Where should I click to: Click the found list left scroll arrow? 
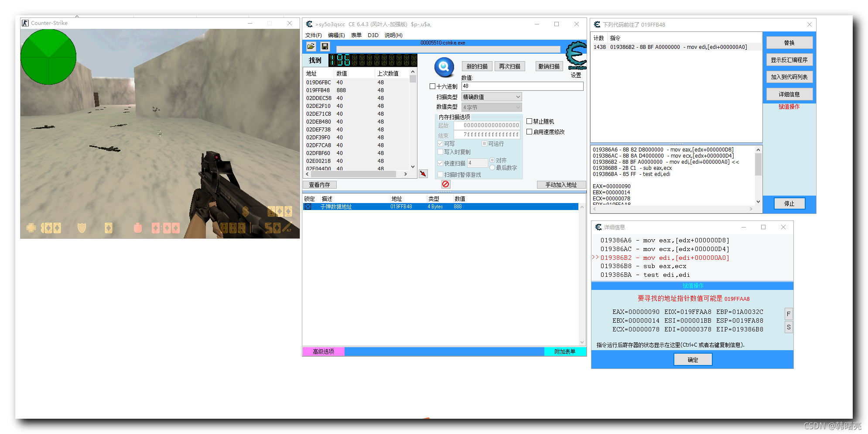(x=308, y=174)
